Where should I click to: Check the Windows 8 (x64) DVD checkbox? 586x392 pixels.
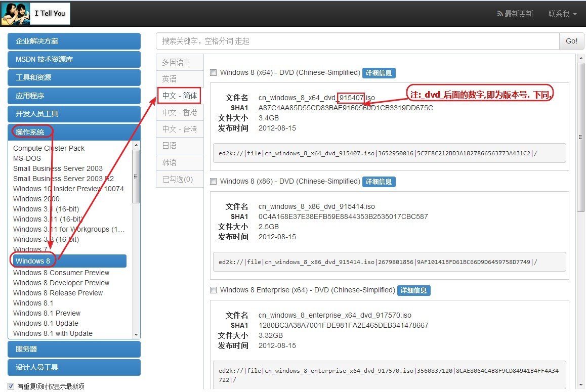(x=214, y=72)
